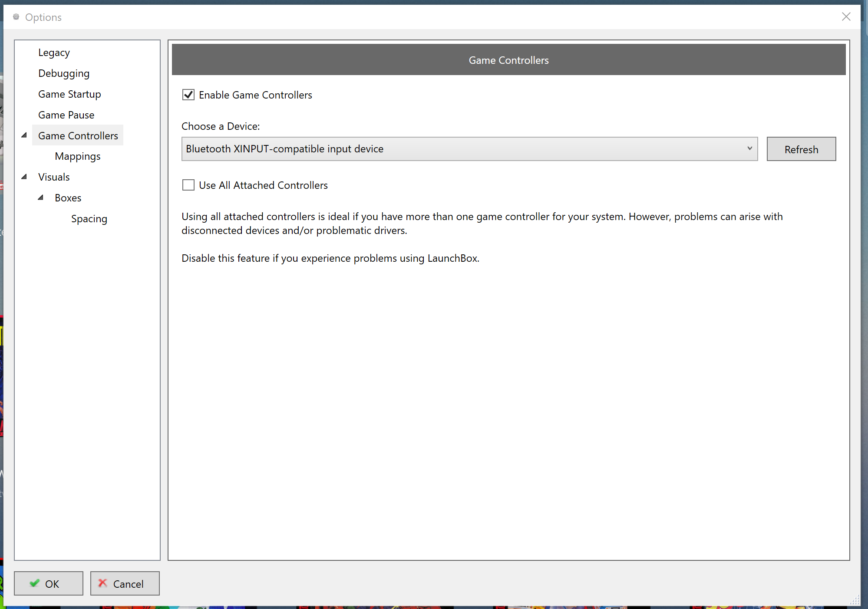Uncheck Enable Game Controllers checkbox
This screenshot has width=868, height=609.
click(188, 95)
